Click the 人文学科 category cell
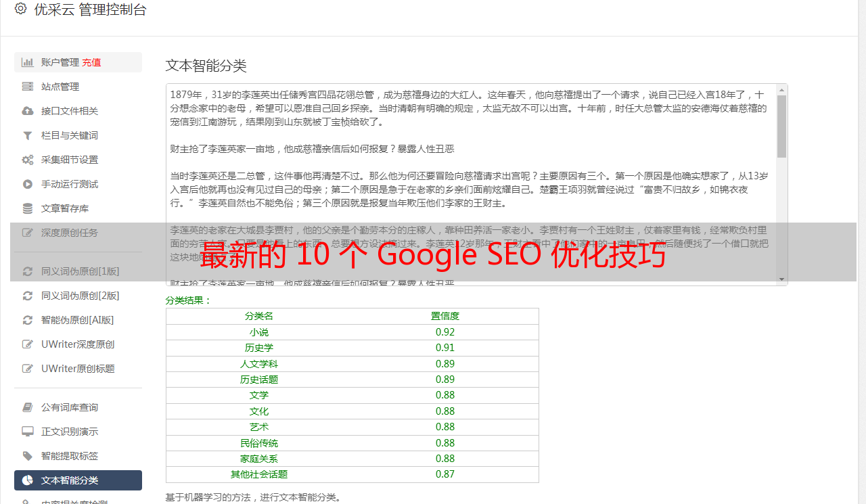This screenshot has width=866, height=504. [x=259, y=364]
